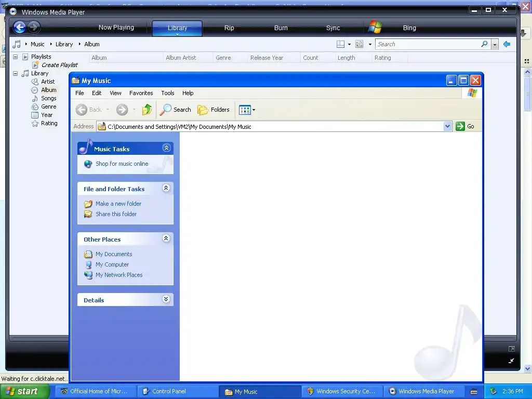This screenshot has height=399, width=532.
Task: Select Album in Media Player library tree
Action: [48, 90]
